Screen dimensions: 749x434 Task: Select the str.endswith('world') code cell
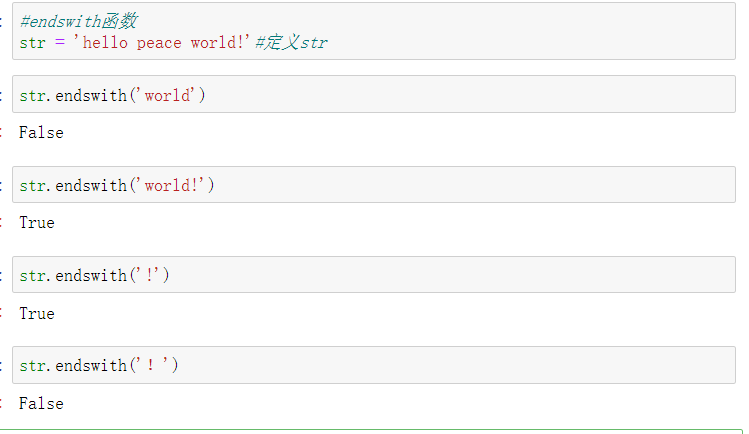coord(450,95)
